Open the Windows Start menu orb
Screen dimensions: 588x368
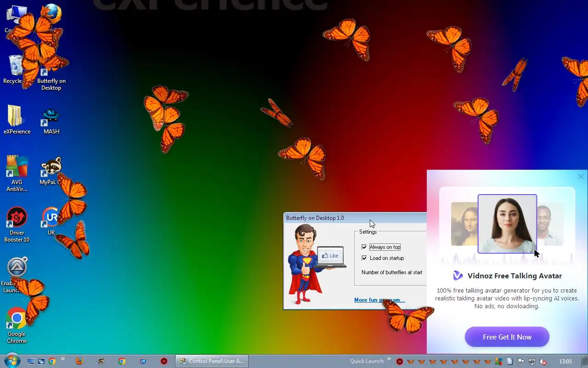point(11,361)
